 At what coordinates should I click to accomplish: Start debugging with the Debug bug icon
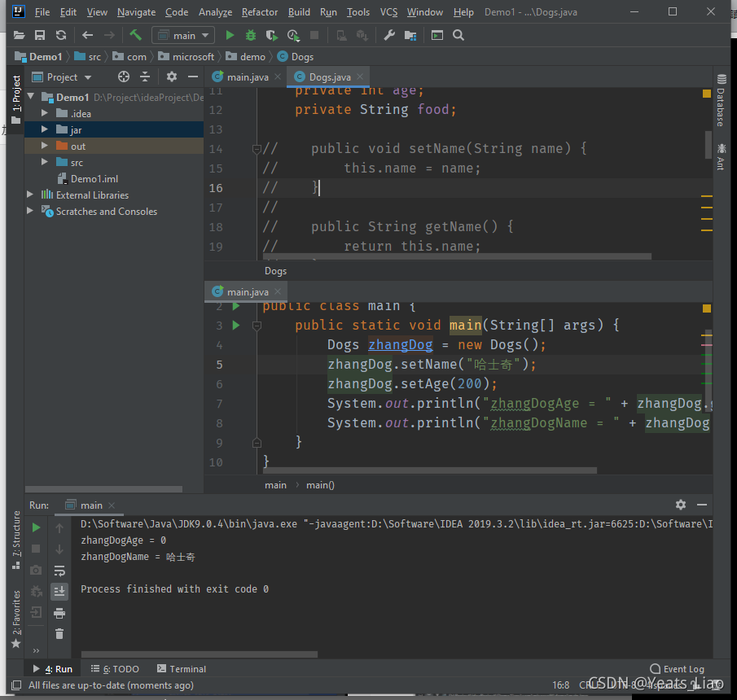(x=251, y=35)
